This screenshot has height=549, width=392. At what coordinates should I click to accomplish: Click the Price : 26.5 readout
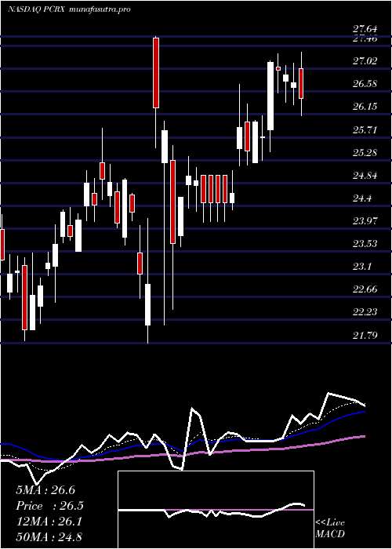pos(49,506)
